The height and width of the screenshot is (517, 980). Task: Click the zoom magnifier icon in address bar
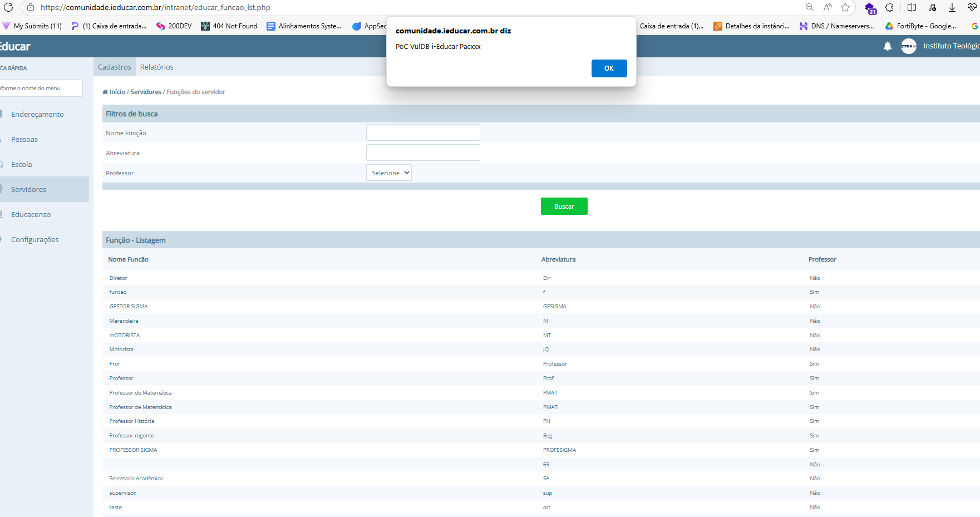810,7
